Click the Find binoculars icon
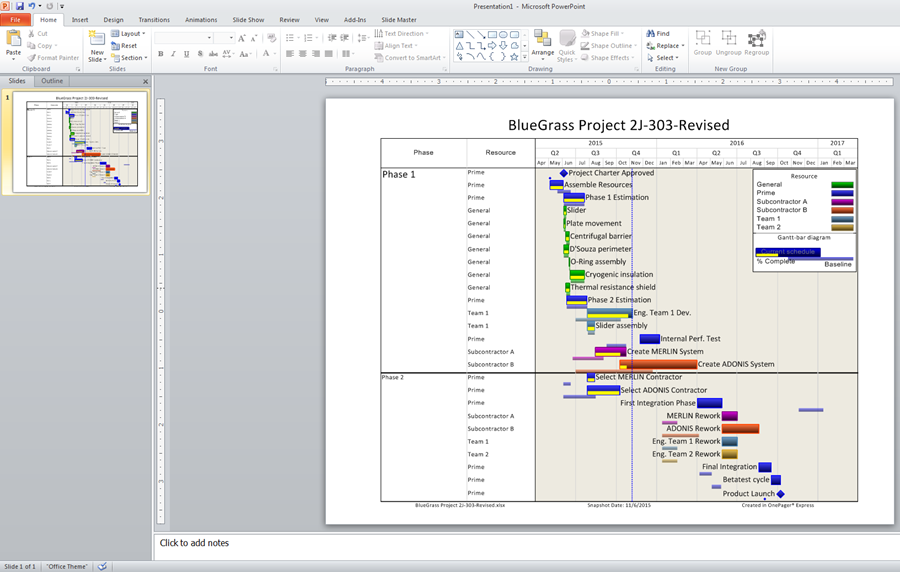Screen dimensions: 900x572 point(650,33)
